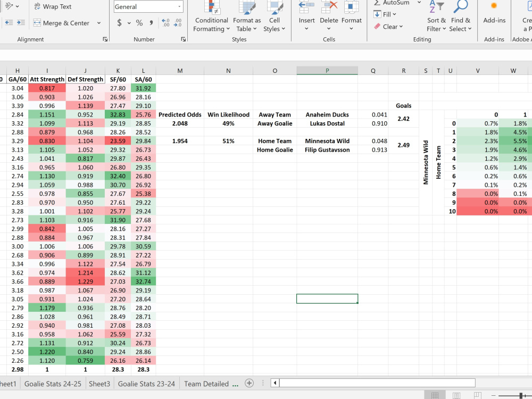Click the Wrap Text button
Viewport: 532px width, 399px height.
53,6
